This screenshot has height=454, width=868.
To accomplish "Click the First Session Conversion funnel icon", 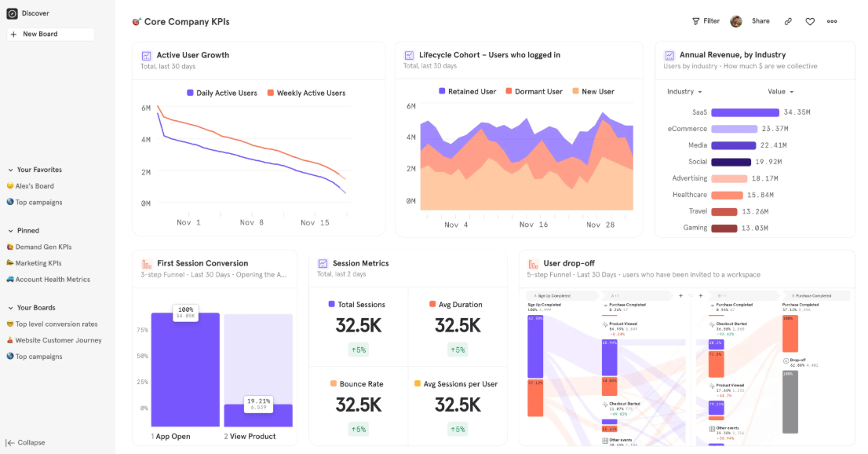I will (147, 264).
